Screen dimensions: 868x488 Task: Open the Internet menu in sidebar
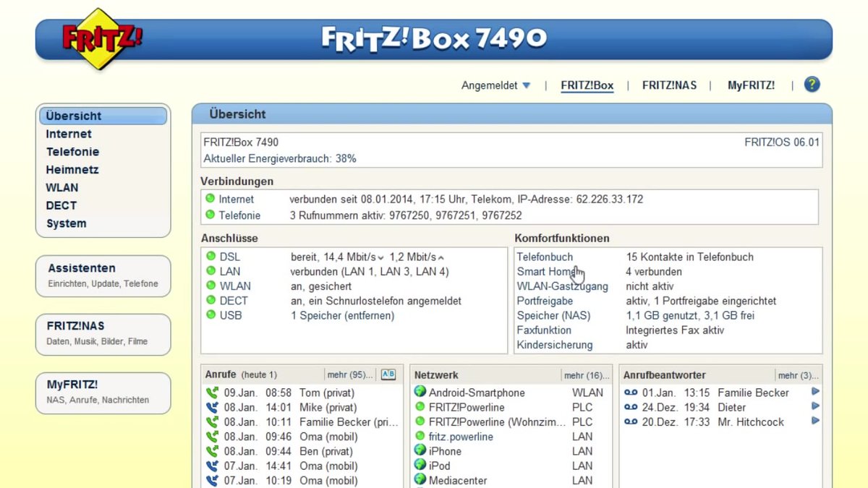69,134
